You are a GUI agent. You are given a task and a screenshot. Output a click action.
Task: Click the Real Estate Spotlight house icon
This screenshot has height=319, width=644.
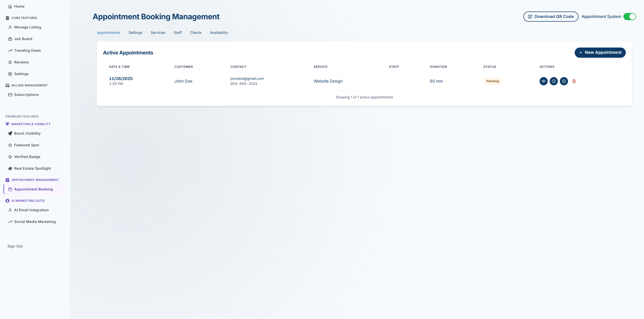[x=10, y=168]
